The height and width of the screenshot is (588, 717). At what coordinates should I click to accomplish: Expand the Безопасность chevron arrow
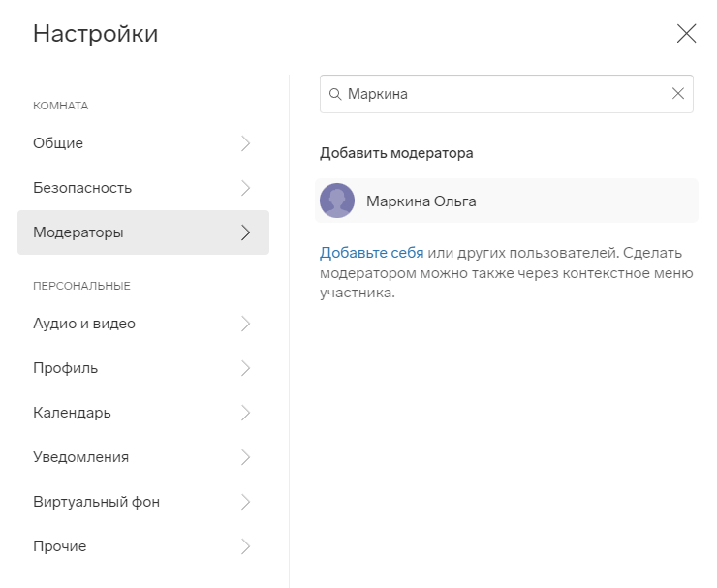click(245, 188)
